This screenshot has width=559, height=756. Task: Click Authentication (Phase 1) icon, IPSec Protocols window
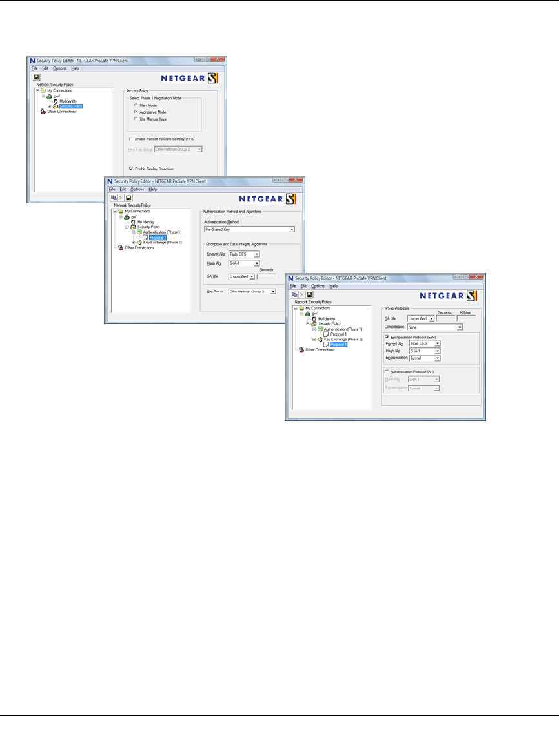[320, 329]
